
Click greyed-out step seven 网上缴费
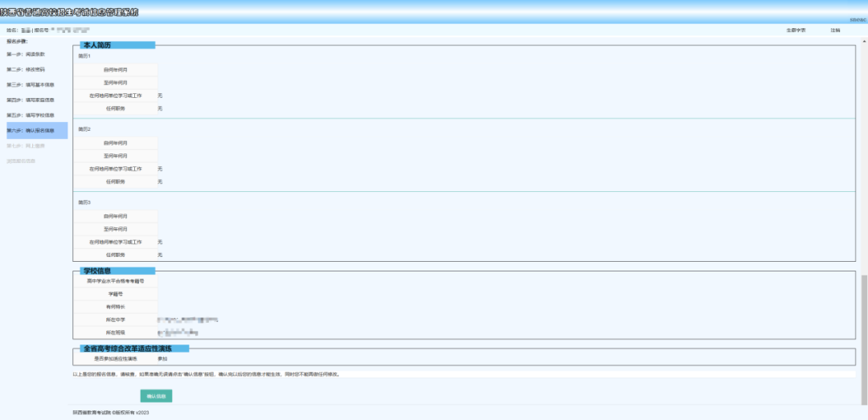click(25, 145)
